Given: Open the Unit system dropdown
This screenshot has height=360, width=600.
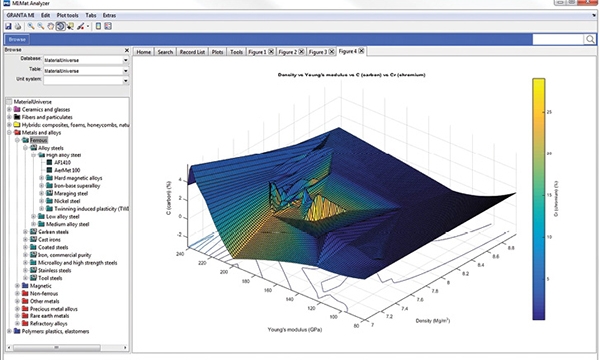Looking at the screenshot, I should tap(125, 81).
